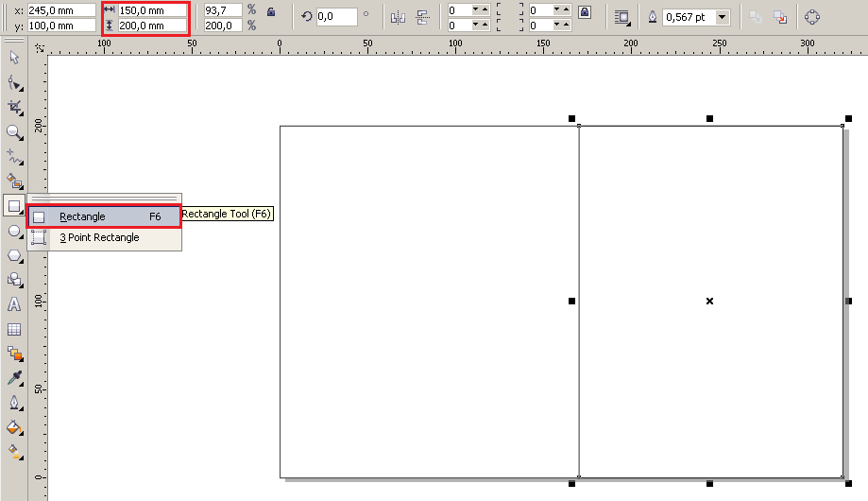This screenshot has height=501, width=868.
Task: Decrease the top-left corner roundness value
Action: [x=475, y=9]
